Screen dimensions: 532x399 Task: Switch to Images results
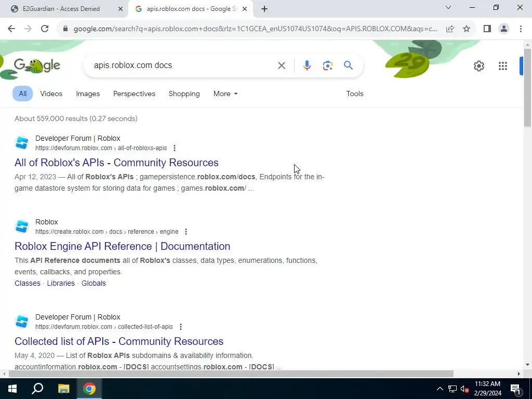pos(88,94)
